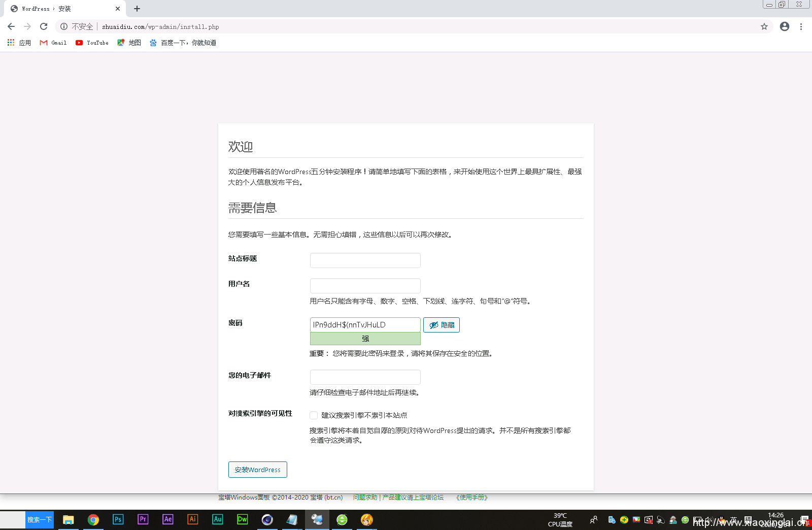Open the notepad-style taskbar app
The image size is (812, 530).
pos(292,520)
